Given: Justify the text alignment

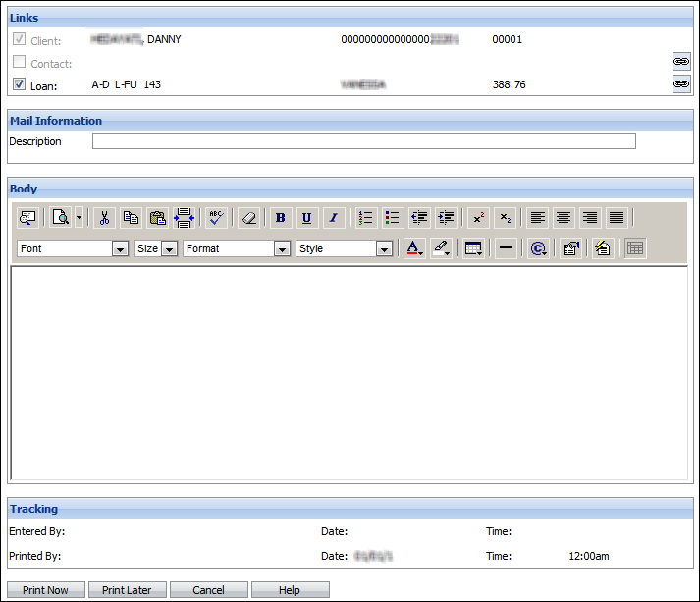Looking at the screenshot, I should (x=617, y=218).
